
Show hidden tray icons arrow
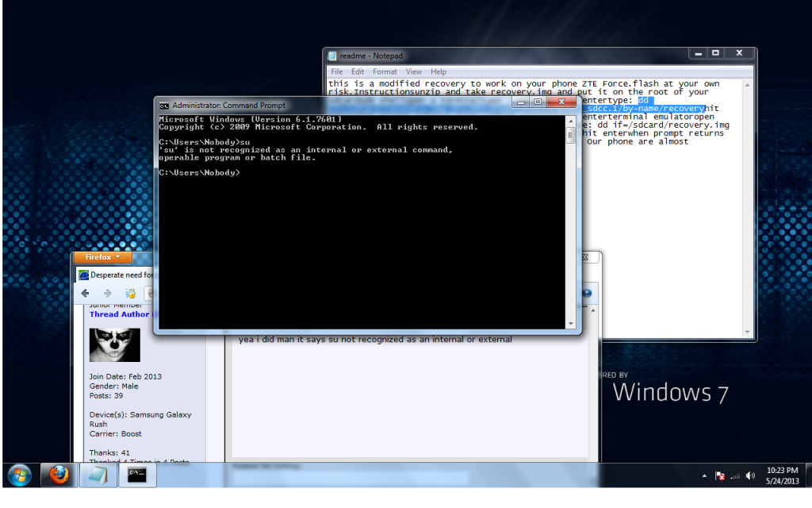(x=704, y=476)
